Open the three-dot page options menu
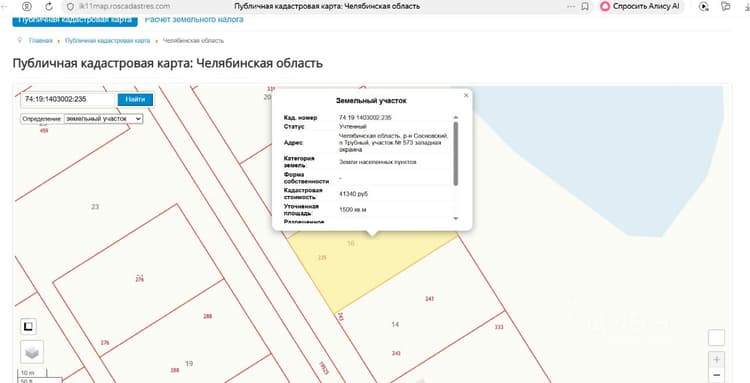Image resolution: width=750 pixels, height=383 pixels. pos(571,6)
